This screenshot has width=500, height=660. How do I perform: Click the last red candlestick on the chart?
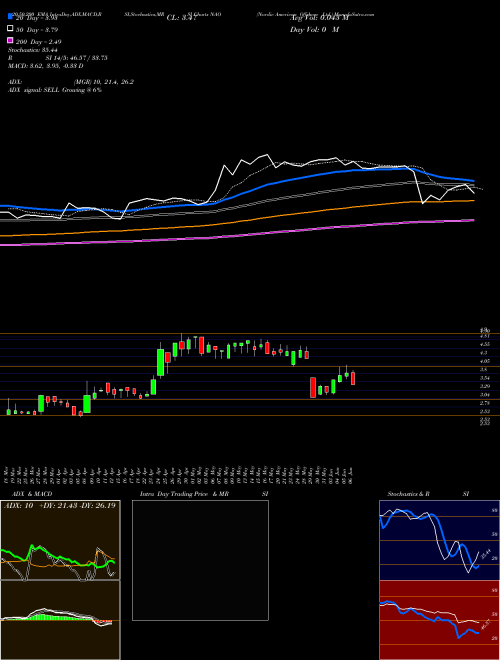[x=353, y=378]
